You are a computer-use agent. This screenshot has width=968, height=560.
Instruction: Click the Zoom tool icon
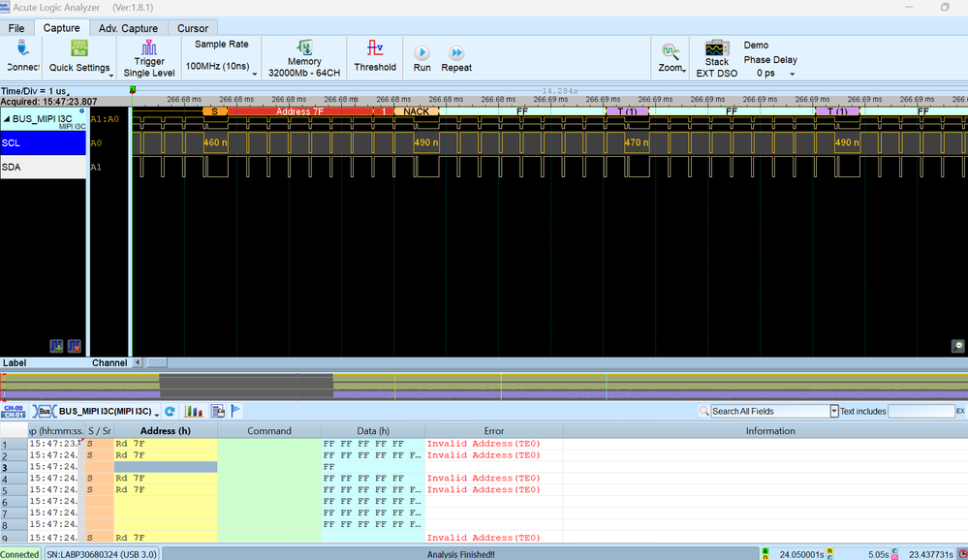coord(670,50)
